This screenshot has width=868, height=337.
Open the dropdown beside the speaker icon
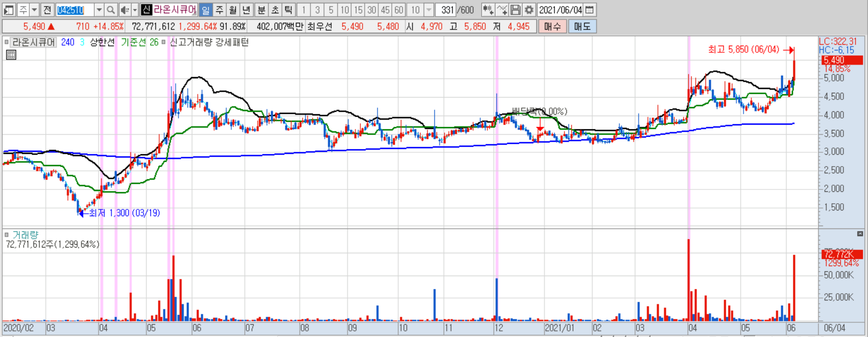135,10
